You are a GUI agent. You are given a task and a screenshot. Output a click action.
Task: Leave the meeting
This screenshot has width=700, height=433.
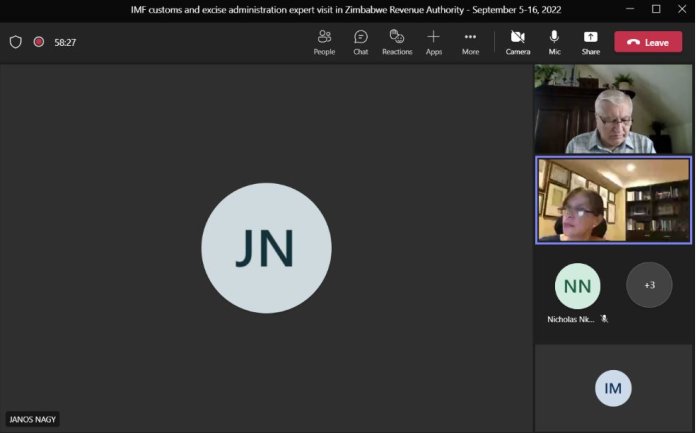[648, 42]
